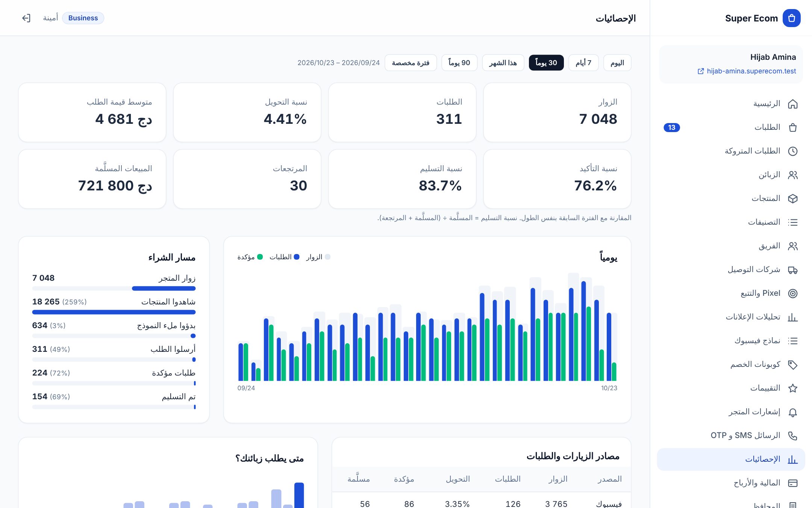The image size is (812, 508).
Task: Click the متى يطلب زبائنك؟ chart heading
Action: click(x=270, y=458)
